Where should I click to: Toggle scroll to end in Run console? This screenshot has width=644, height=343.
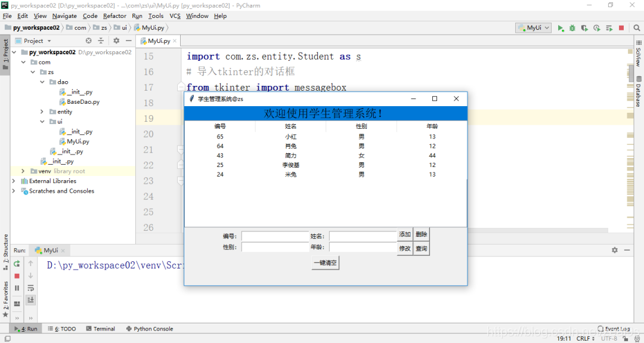click(x=30, y=300)
